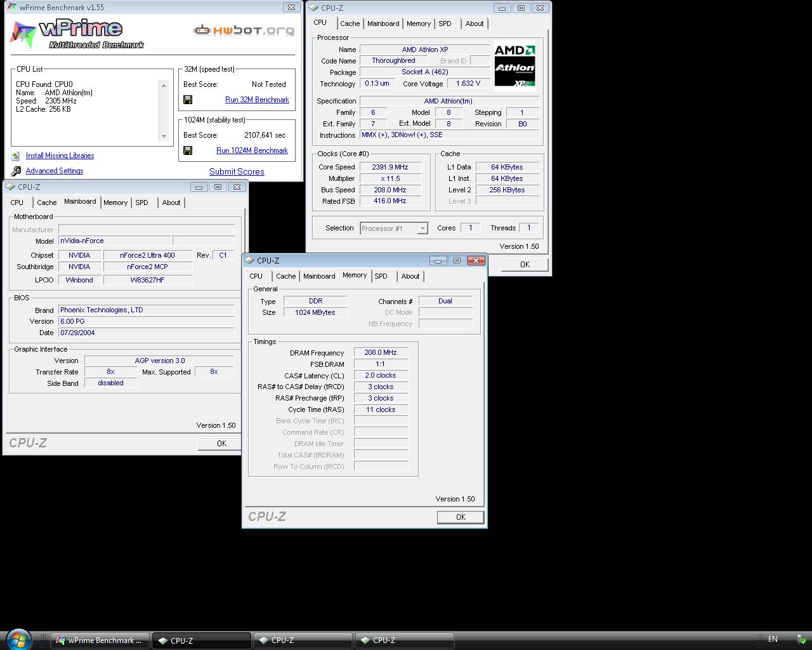Screen dimensions: 812x650
Task: Click the CPU-Z title icon in the Memory window
Action: tap(249, 261)
